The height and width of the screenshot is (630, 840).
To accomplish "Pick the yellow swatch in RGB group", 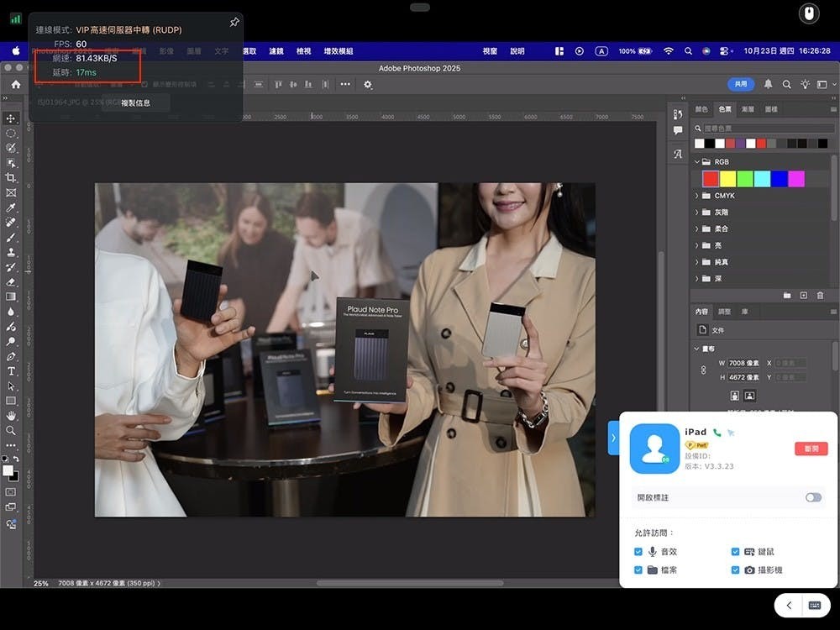I will pos(727,179).
